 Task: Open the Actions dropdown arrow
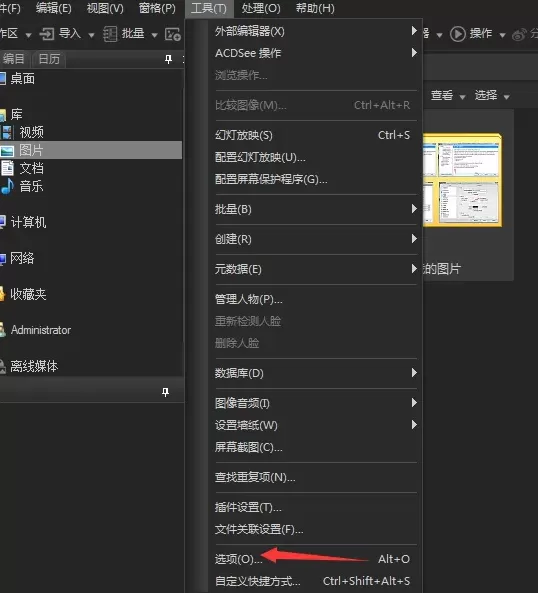pos(502,35)
